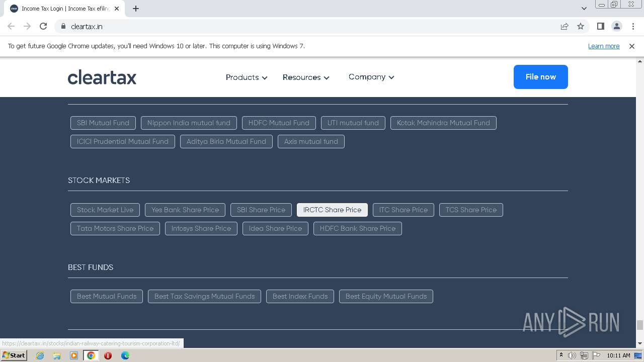This screenshot has width=644, height=362.
Task: Open network tray icon
Action: [584, 355]
